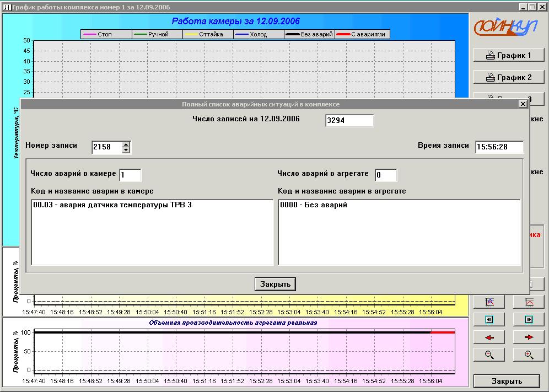This screenshot has height=392, width=549.
Task: Decrease record number with the down spinner arrow
Action: tap(126, 151)
